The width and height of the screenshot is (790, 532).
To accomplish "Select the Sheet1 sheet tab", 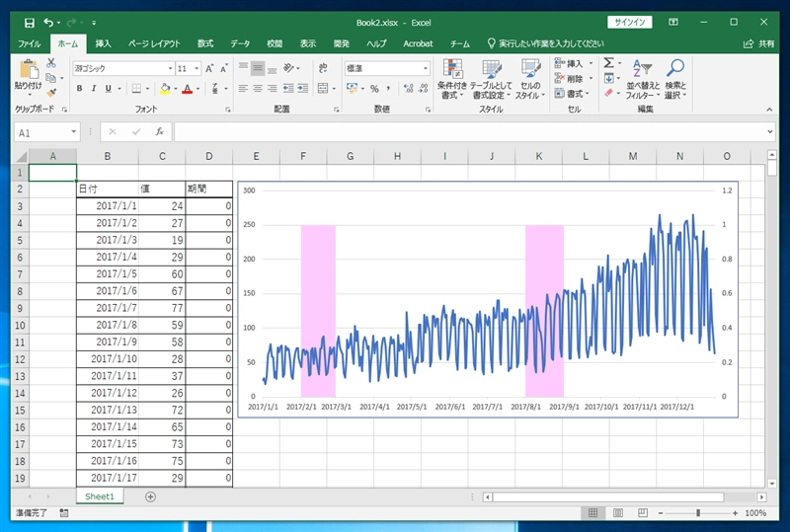I will 100,496.
